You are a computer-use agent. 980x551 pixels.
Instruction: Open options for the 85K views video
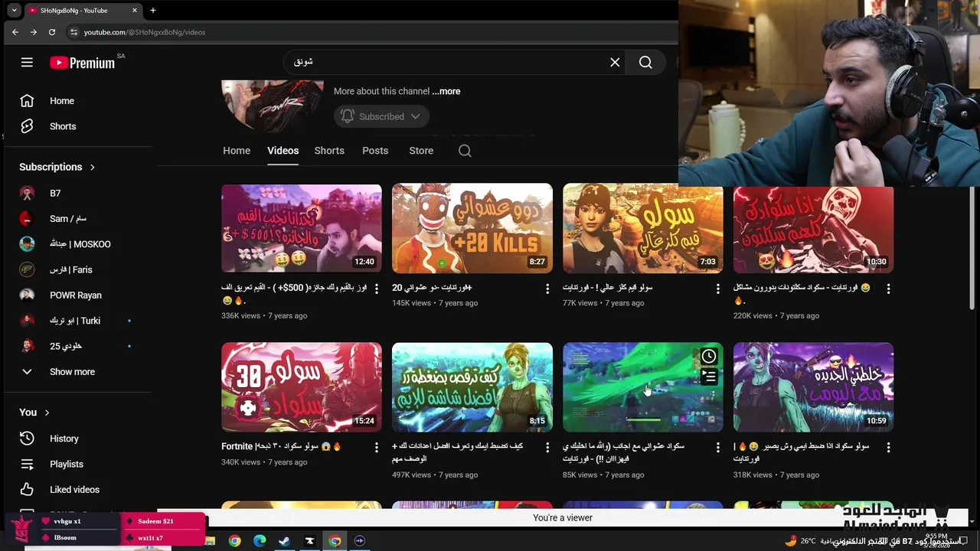[717, 447]
